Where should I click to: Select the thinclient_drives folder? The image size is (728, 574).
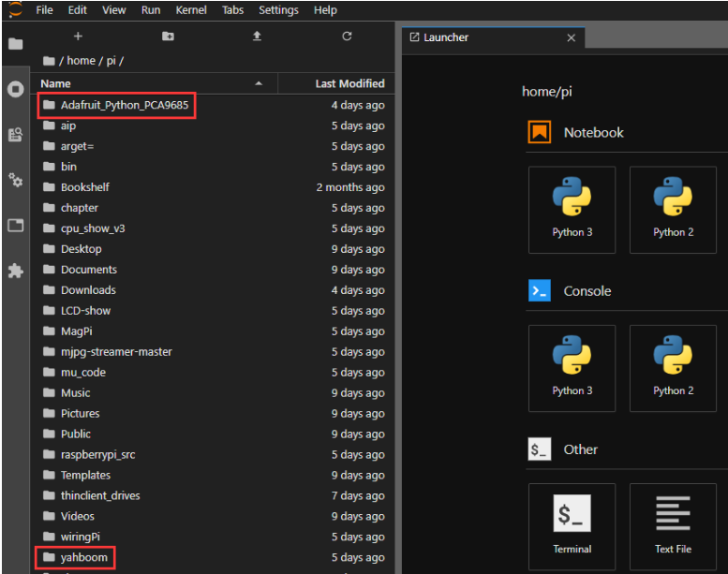click(213, 495)
